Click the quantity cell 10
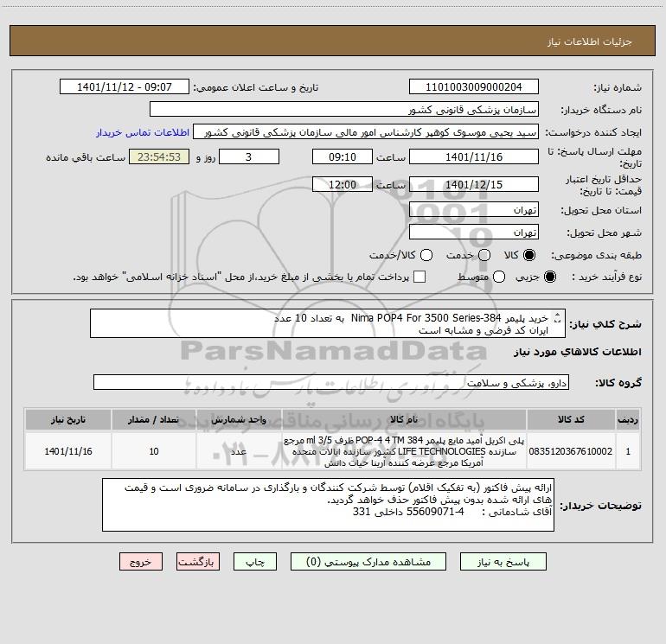Image resolution: width=666 pixels, height=644 pixels. [154, 451]
